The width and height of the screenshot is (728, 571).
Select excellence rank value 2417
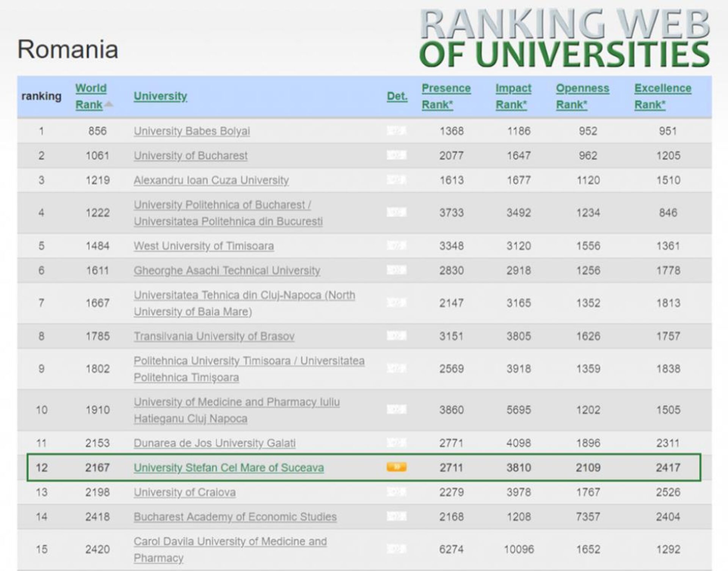(x=668, y=468)
